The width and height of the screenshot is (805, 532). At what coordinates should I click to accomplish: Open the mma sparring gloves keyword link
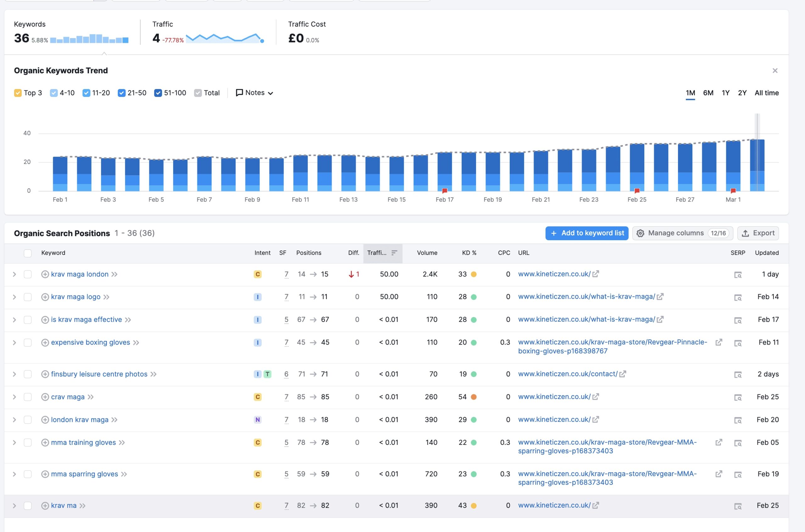point(85,474)
